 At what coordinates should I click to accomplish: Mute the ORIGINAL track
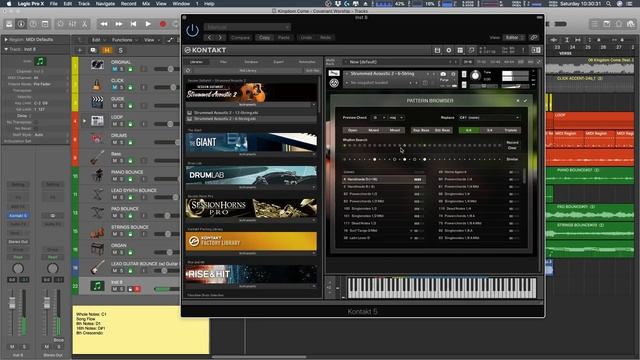tap(115, 69)
